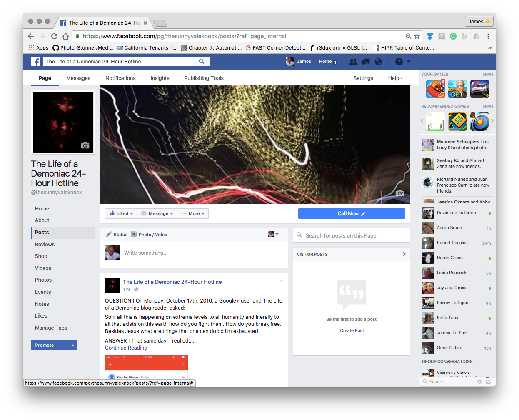Select Reviews in page sidebar

click(x=45, y=245)
